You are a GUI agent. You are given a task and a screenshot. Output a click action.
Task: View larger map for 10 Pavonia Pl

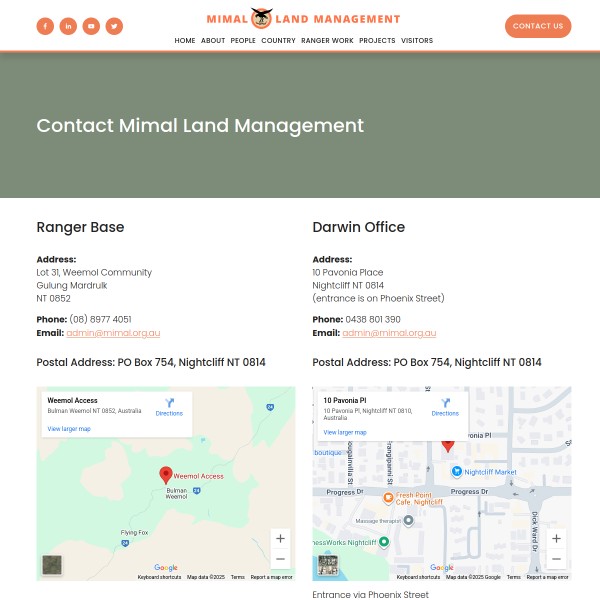[x=345, y=432]
